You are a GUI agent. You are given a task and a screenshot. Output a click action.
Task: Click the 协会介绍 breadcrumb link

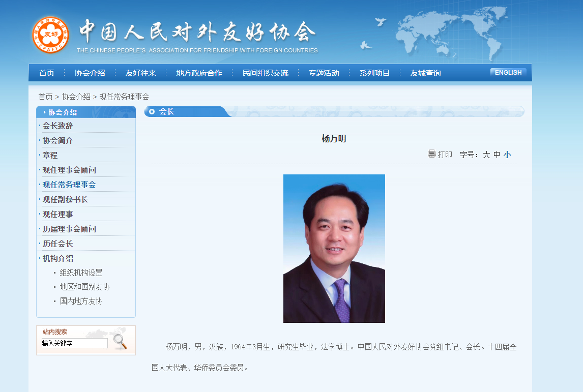pos(76,97)
